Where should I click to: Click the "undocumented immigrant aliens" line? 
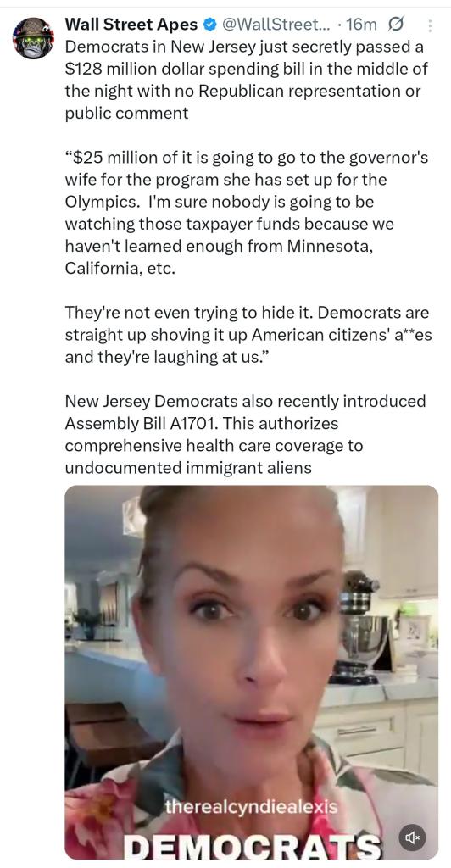tap(188, 468)
